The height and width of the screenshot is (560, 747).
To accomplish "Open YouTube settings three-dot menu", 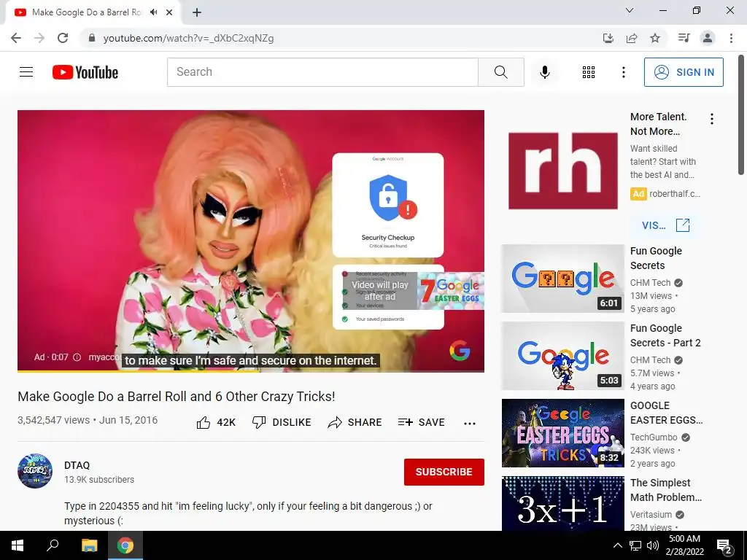I will click(x=623, y=72).
